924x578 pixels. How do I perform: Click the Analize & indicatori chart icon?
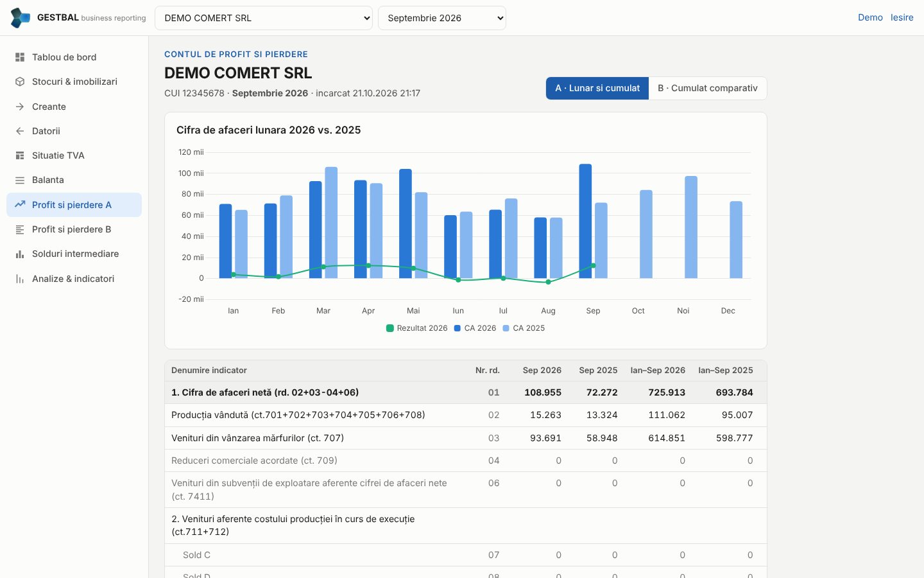click(x=20, y=279)
